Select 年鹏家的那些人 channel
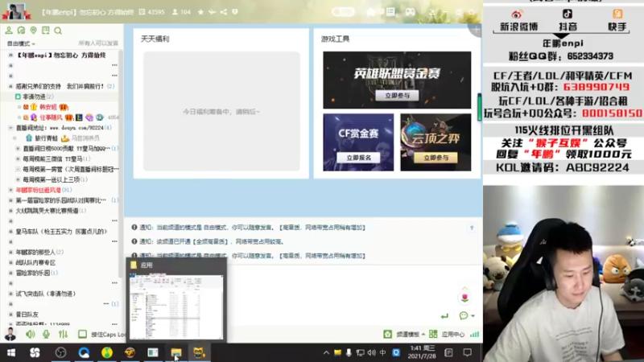Screen dimensions: 644x362 pos(35,252)
